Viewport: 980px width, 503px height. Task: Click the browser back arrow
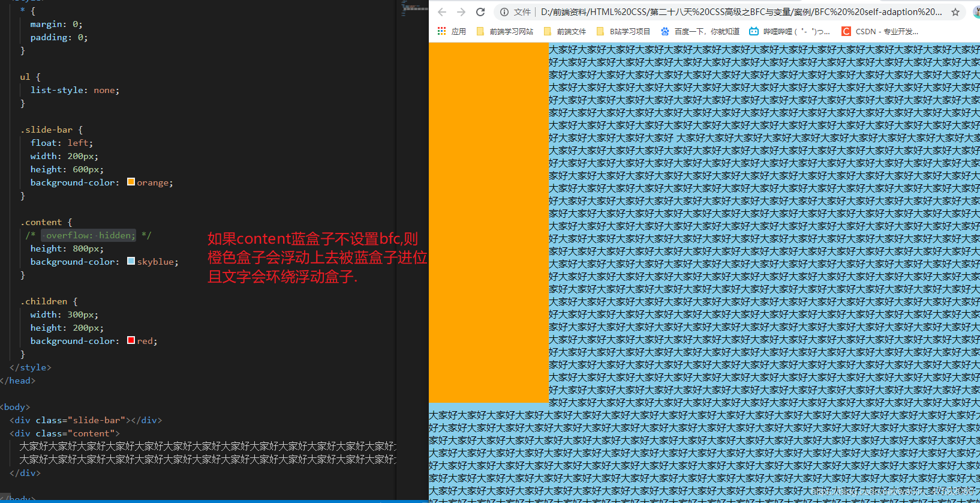pos(442,12)
